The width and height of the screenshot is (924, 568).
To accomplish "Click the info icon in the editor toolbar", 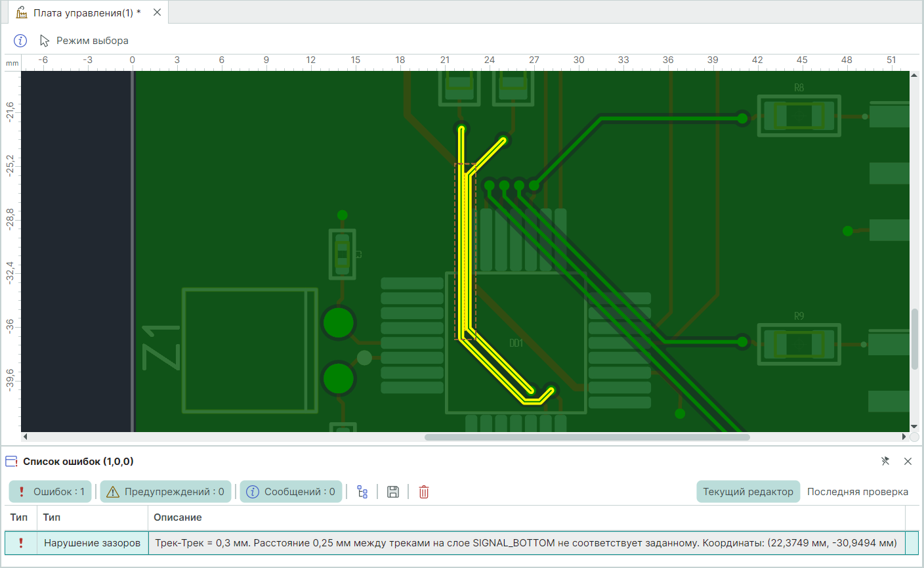I will 20,41.
